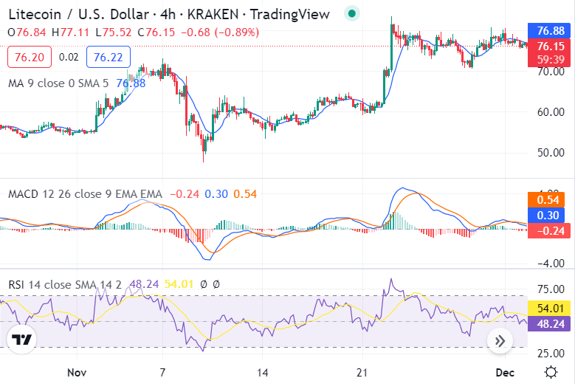The width and height of the screenshot is (575, 392).
Task: Select the MA 9 close indicator legend
Action: 58,83
